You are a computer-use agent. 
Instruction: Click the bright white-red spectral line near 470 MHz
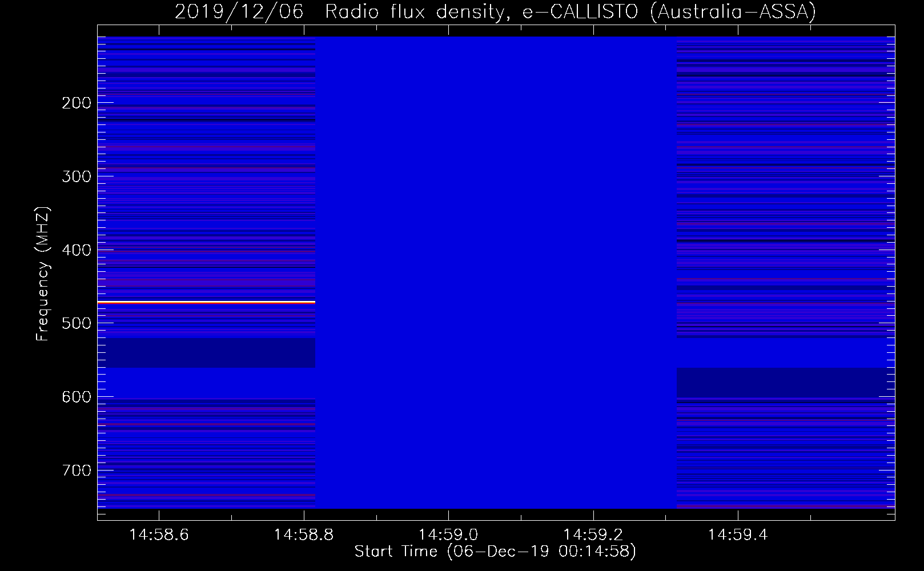pyautogui.click(x=206, y=301)
